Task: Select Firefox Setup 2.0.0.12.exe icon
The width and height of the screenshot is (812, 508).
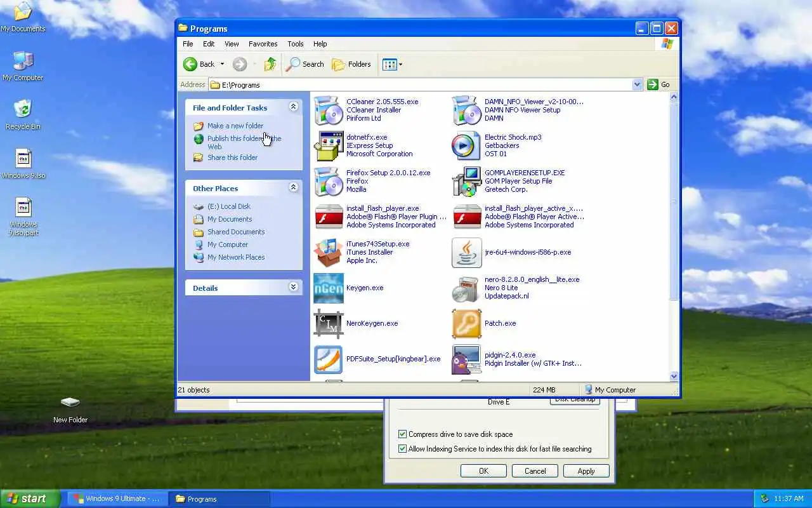Action: pos(329,181)
